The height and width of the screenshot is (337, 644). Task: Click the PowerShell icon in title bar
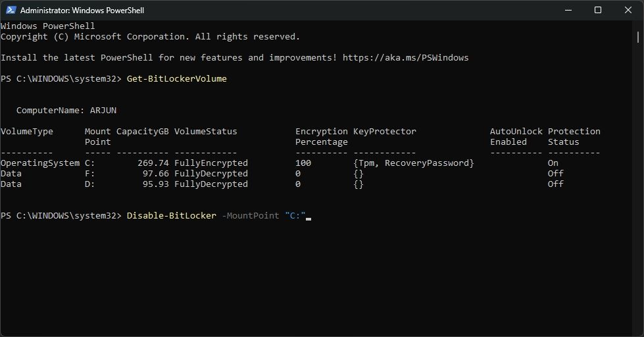click(11, 10)
